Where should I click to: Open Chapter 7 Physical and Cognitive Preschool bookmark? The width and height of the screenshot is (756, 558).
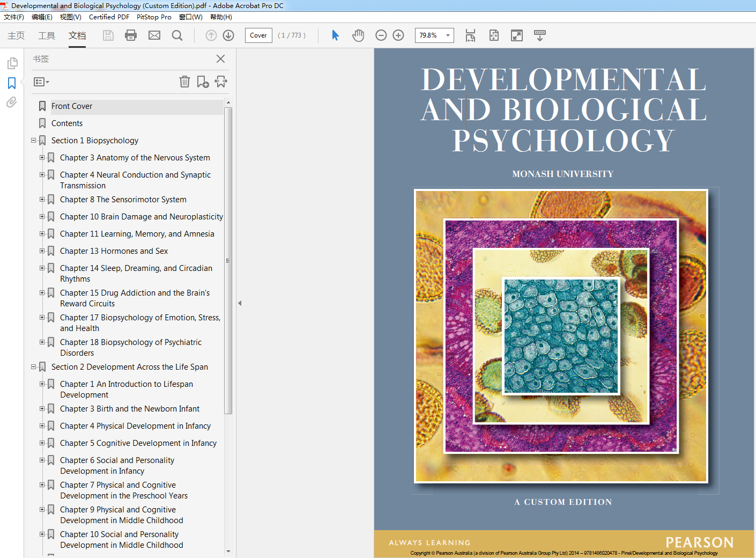point(124,490)
